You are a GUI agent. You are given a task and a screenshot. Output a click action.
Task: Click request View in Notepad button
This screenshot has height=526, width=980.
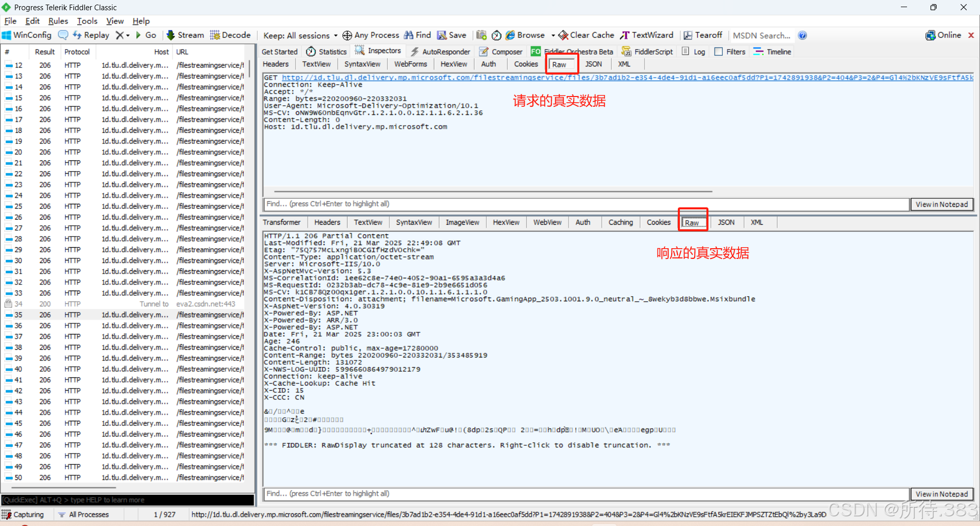click(x=942, y=204)
